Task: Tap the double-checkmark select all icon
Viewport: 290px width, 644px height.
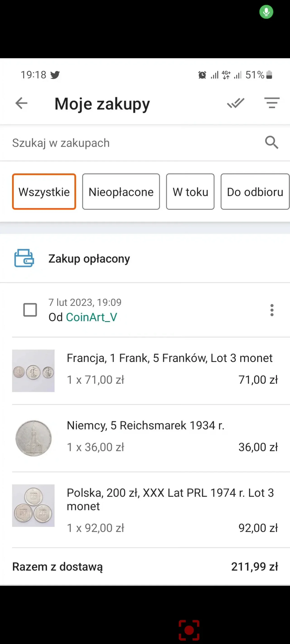Action: tap(235, 103)
